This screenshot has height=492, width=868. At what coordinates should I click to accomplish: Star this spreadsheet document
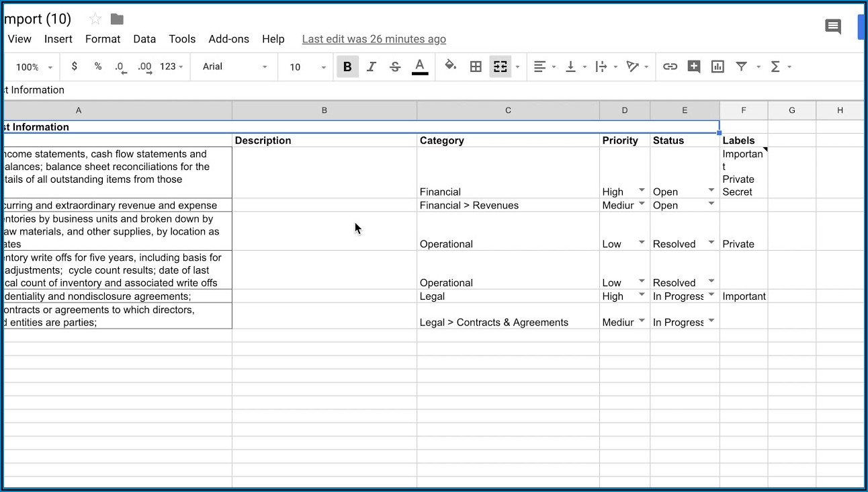pos(95,19)
